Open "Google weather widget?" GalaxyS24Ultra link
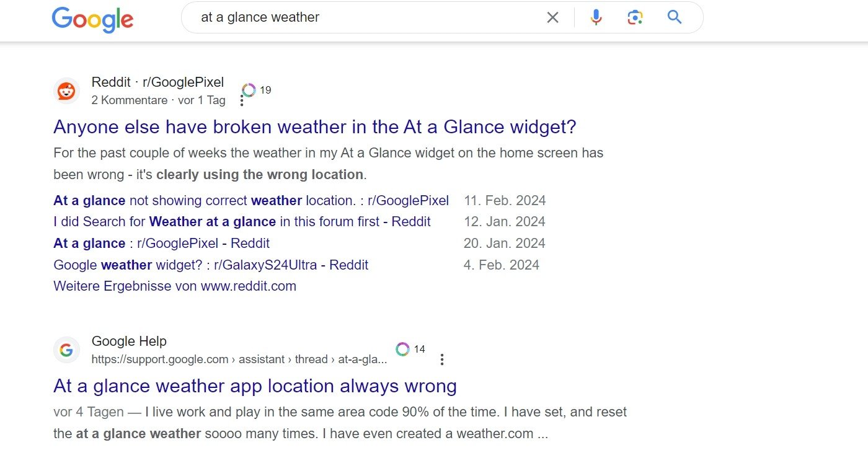 point(211,265)
